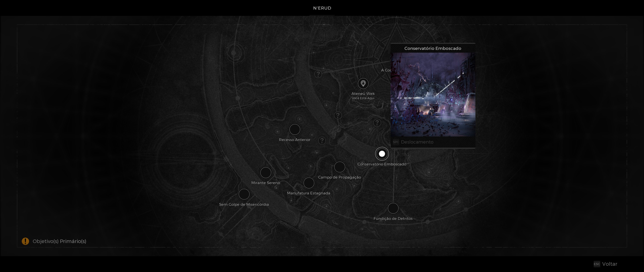Click the Conservatório Emboscado preview image
The height and width of the screenshot is (272, 644).
pyautogui.click(x=433, y=94)
